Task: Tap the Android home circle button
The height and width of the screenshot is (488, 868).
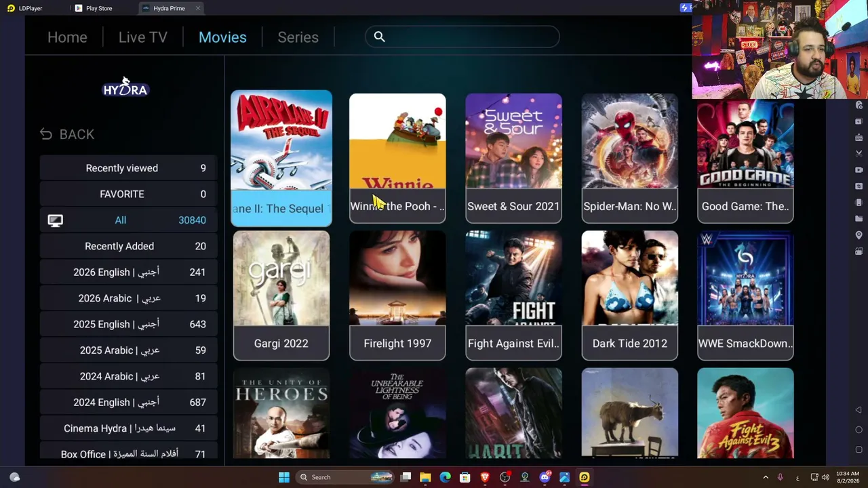Action: (x=859, y=430)
